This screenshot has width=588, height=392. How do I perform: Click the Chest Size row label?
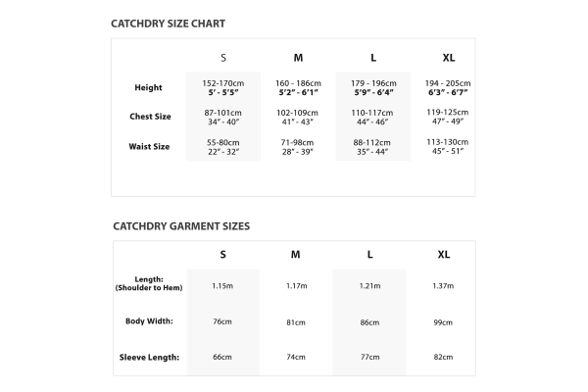pyautogui.click(x=150, y=117)
